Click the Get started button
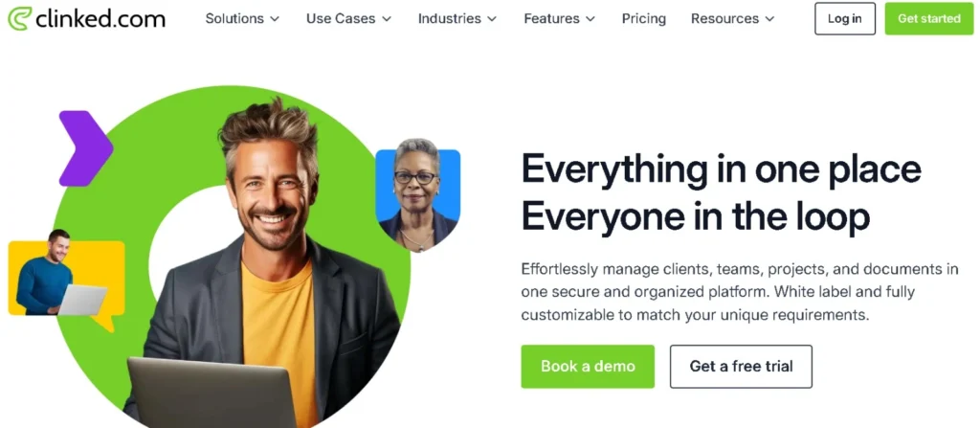Image resolution: width=980 pixels, height=428 pixels. pos(929,19)
